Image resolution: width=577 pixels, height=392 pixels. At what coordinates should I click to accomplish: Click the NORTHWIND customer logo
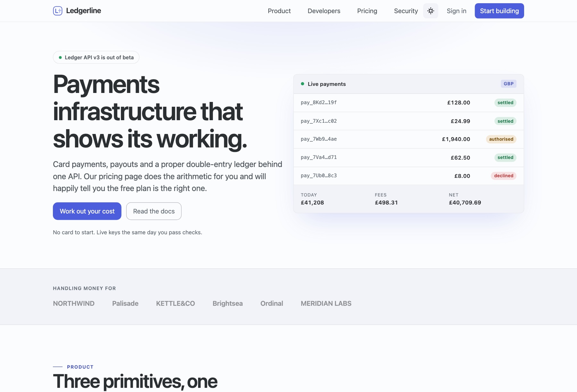tap(74, 304)
